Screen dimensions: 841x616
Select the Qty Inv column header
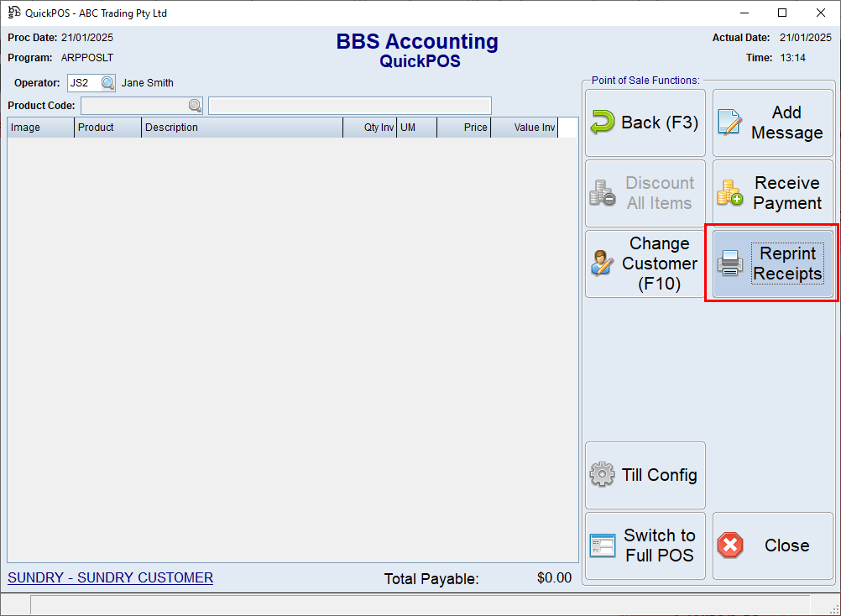coord(369,128)
